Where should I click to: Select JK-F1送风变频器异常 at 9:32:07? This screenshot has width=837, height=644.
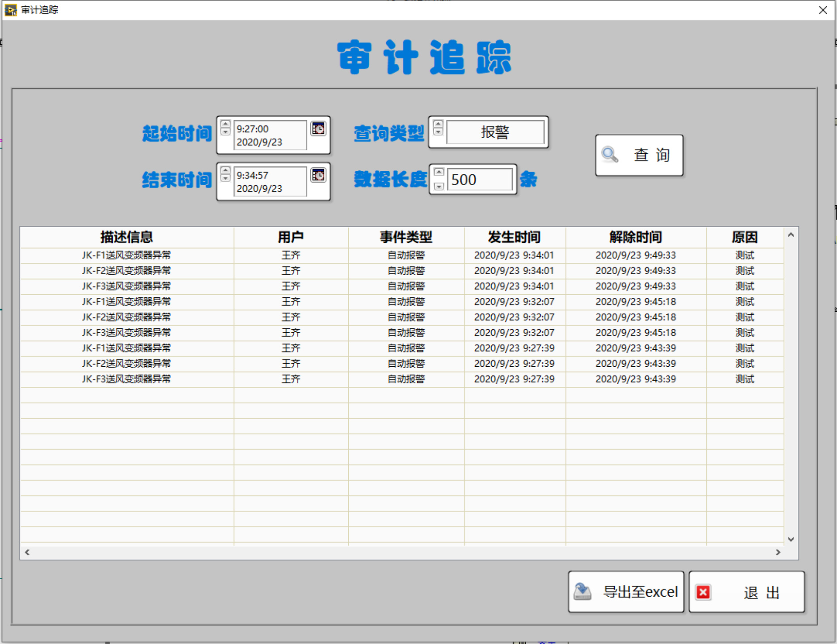tap(127, 302)
